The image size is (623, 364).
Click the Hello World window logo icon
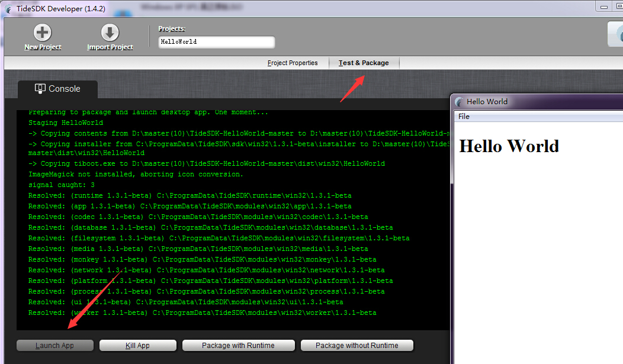(459, 102)
